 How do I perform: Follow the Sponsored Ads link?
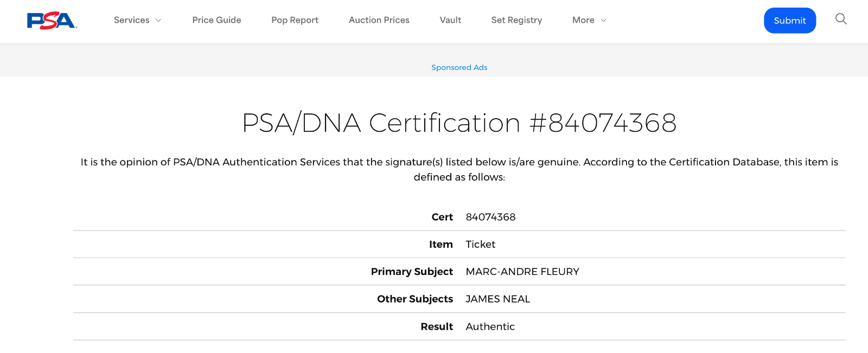coord(459,67)
